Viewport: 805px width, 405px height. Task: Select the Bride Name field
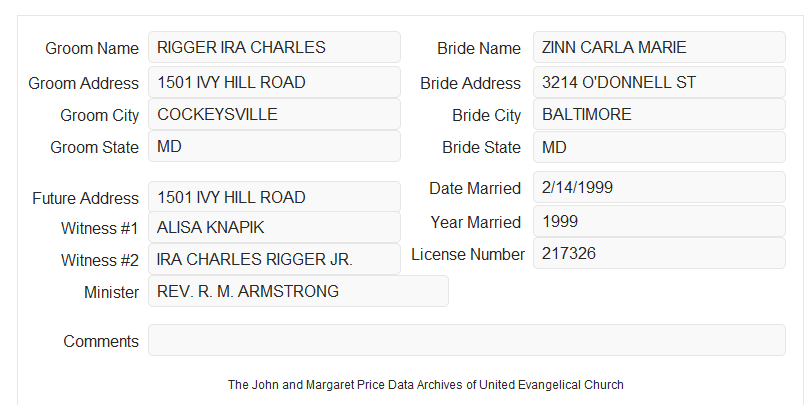[x=659, y=47]
